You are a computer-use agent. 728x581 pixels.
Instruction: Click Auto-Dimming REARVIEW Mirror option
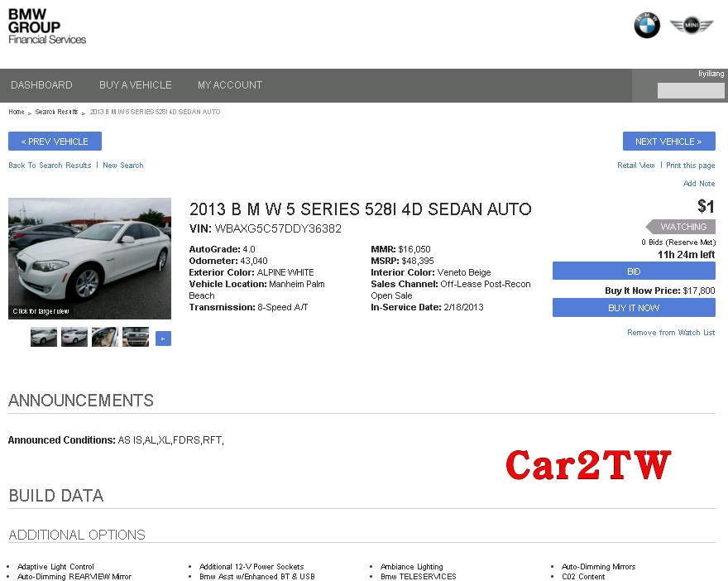click(74, 577)
